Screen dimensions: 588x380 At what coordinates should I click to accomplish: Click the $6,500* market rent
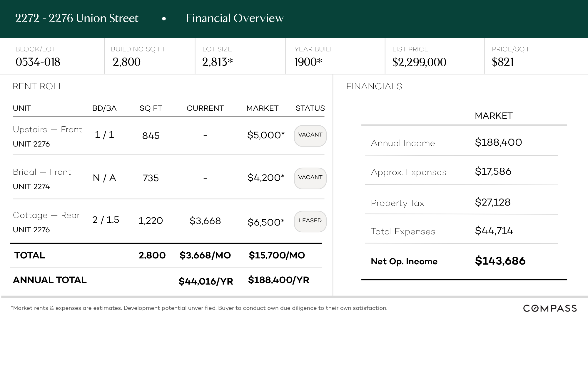pos(266,222)
